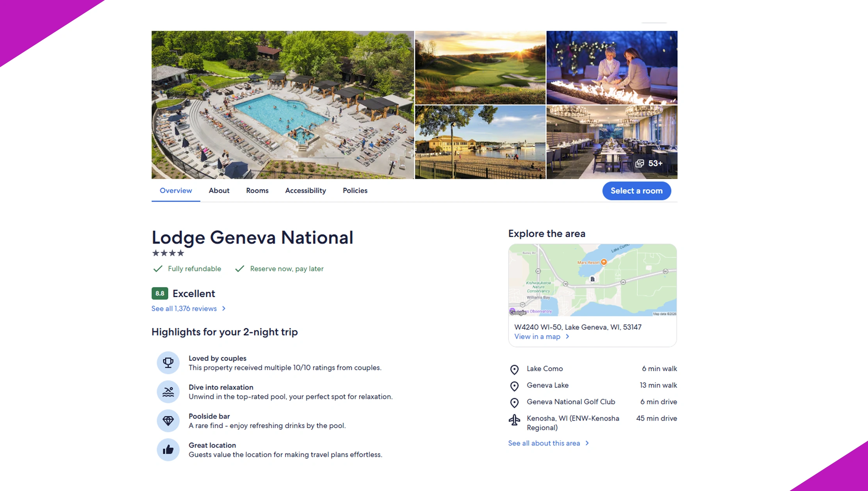Screen dimensions: 868x491
Task: Click the airplane icon beside Kenosha airport
Action: coord(514,420)
